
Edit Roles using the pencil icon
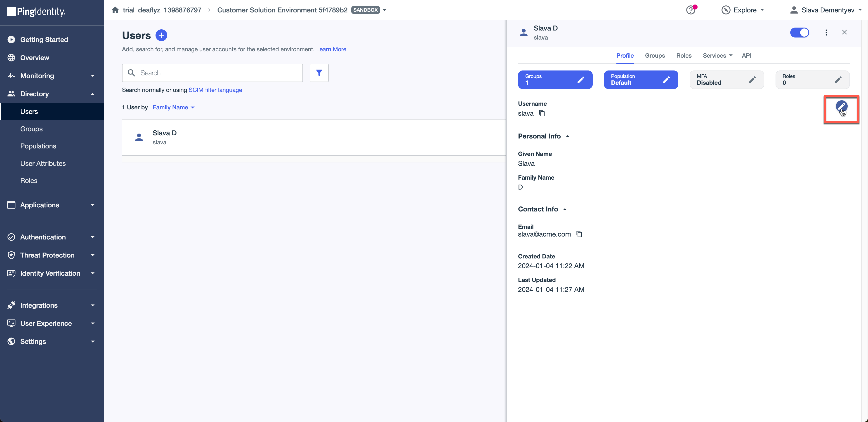pos(838,80)
